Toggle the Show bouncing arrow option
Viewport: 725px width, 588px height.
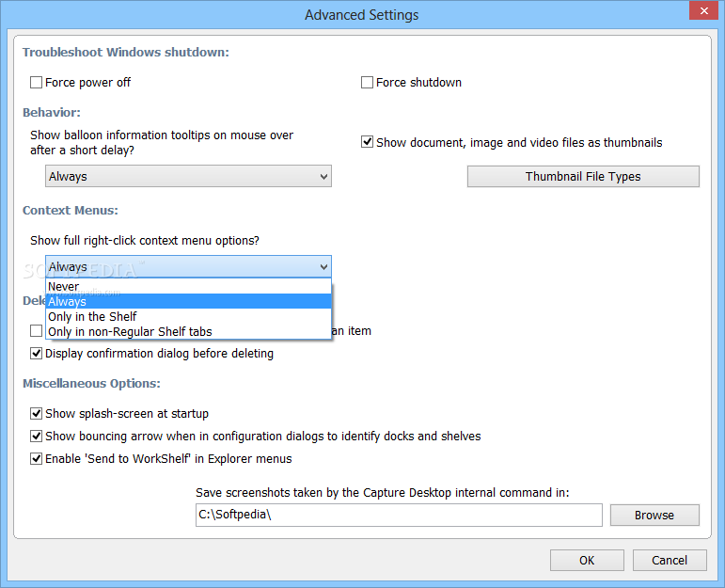[x=36, y=436]
